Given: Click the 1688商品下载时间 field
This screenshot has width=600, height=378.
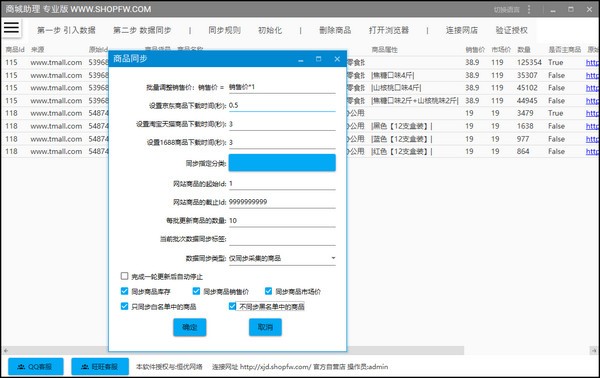Looking at the screenshot, I should click(282, 142).
